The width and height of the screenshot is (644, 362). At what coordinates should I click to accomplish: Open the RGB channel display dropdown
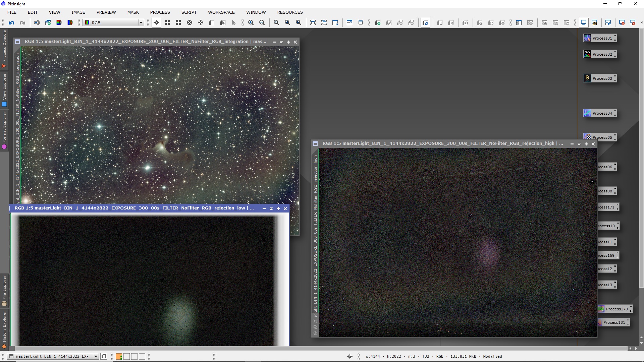[x=114, y=23]
